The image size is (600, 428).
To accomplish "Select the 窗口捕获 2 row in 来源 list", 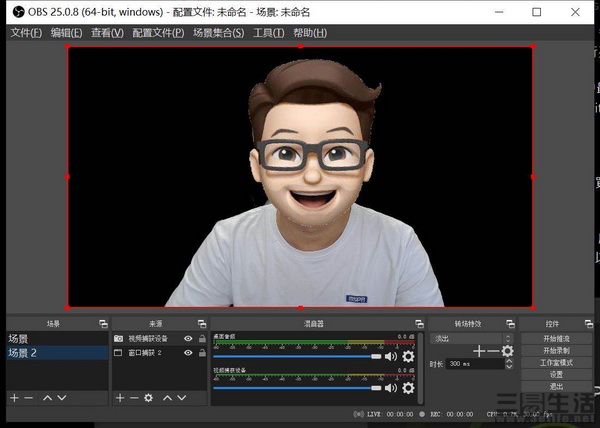I will click(x=160, y=352).
